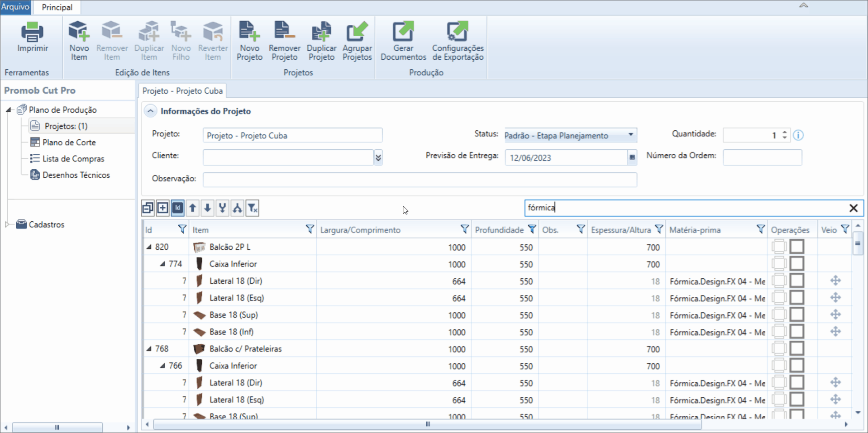Check Operações box for first Lateral 18 (Dir)
This screenshot has width=868, height=433.
[797, 281]
